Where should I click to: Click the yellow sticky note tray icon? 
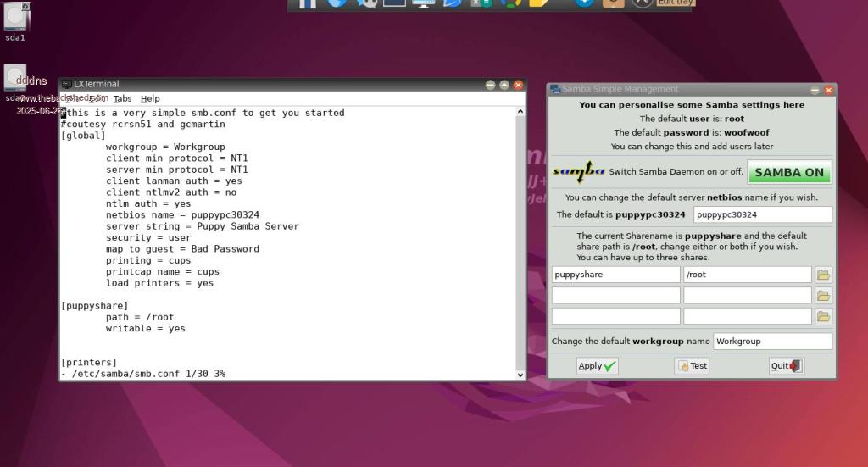coord(538,3)
